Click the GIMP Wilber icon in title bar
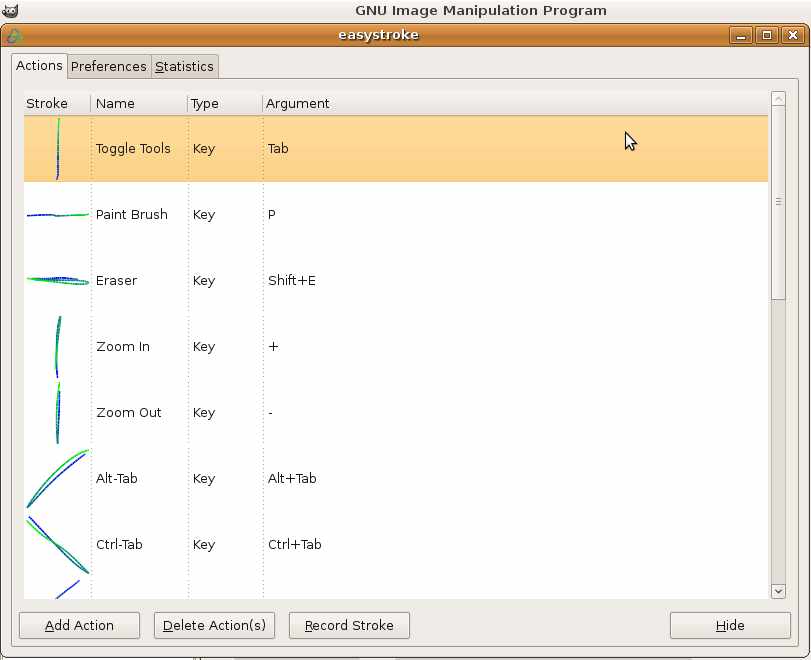This screenshot has width=811, height=660. point(10,10)
